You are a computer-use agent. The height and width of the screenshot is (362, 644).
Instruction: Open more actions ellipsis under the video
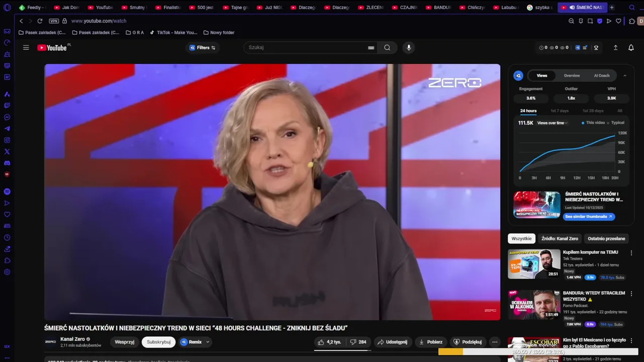click(495, 342)
